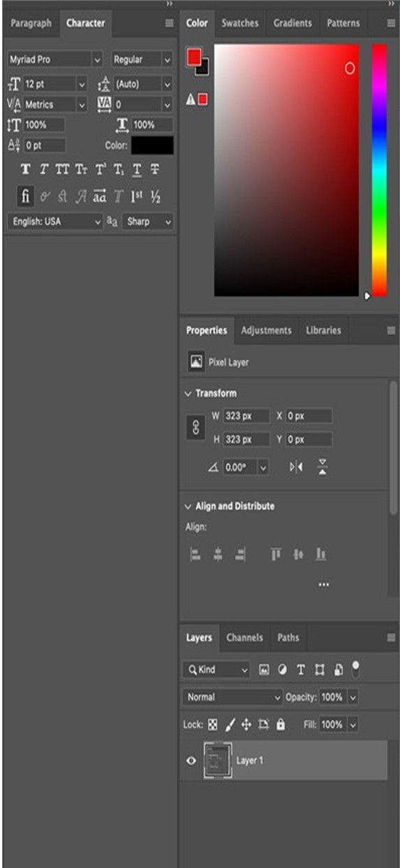Select the Layer 1 thumbnail
This screenshot has height=868, width=400.
218,760
